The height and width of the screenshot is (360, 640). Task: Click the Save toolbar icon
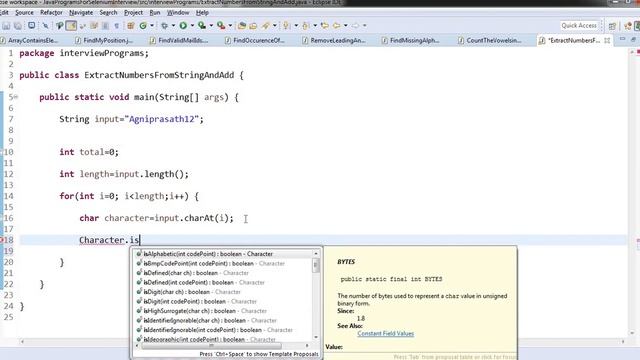[6, 26]
